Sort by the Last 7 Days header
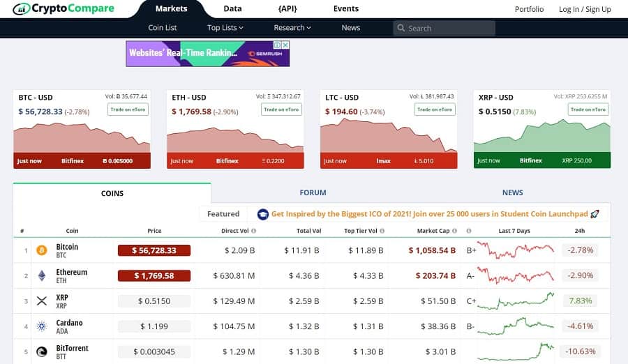This screenshot has height=364, width=628. (x=514, y=231)
